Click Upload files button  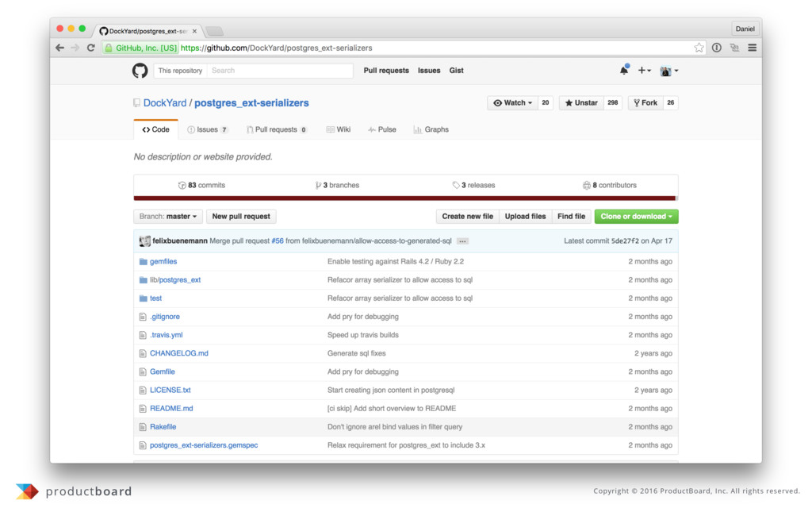coord(525,216)
